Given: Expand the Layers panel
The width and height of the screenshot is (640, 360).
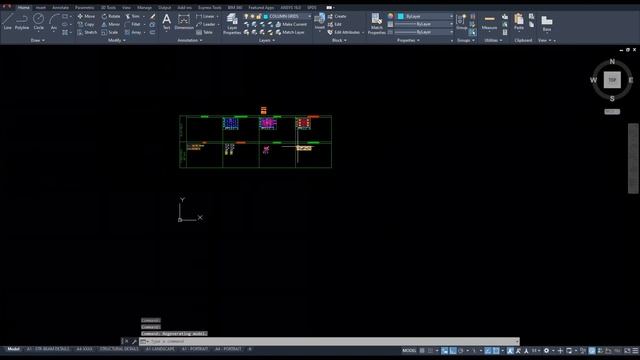Looking at the screenshot, I should pyautogui.click(x=267, y=40).
